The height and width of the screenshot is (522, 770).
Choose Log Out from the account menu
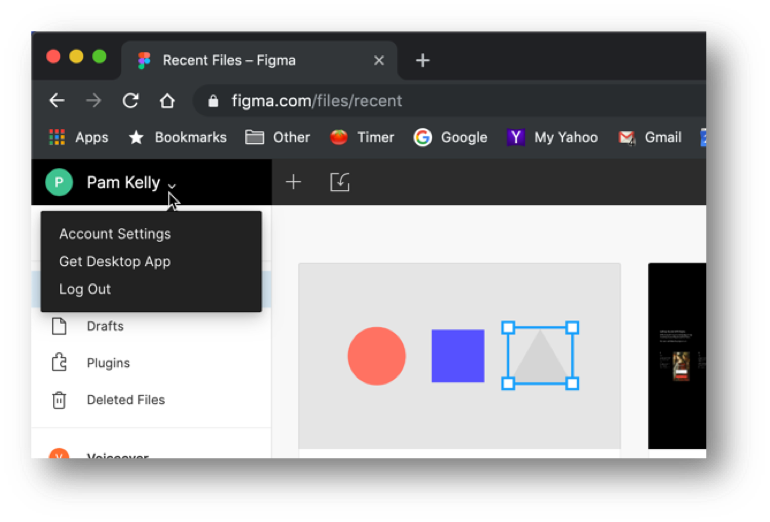click(x=85, y=289)
